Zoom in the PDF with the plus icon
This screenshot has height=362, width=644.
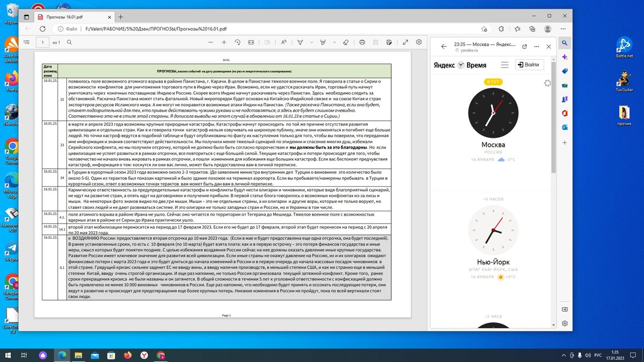[224, 42]
